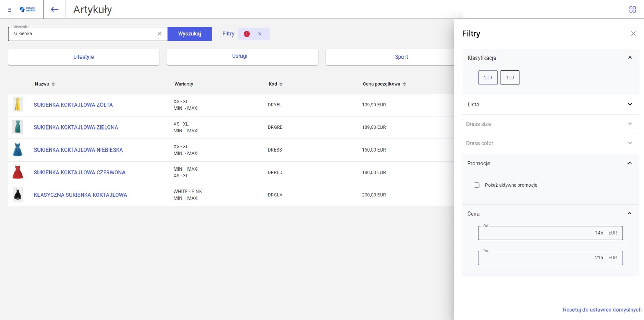
Task: Clear the search field text
Action: coord(159,34)
